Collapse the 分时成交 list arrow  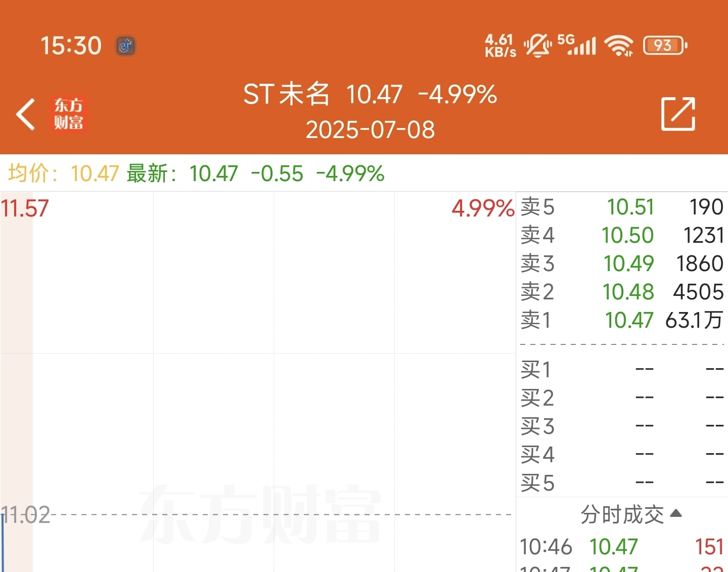[676, 514]
